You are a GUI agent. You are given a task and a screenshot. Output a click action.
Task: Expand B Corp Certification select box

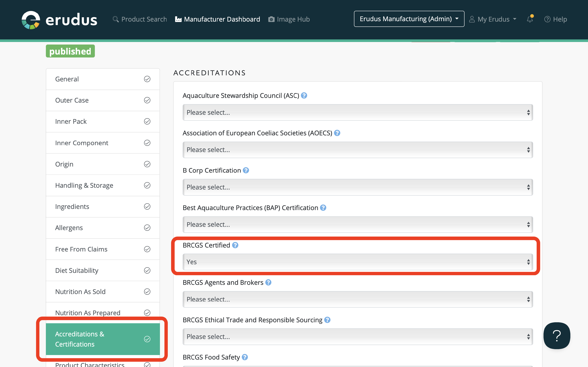point(358,187)
